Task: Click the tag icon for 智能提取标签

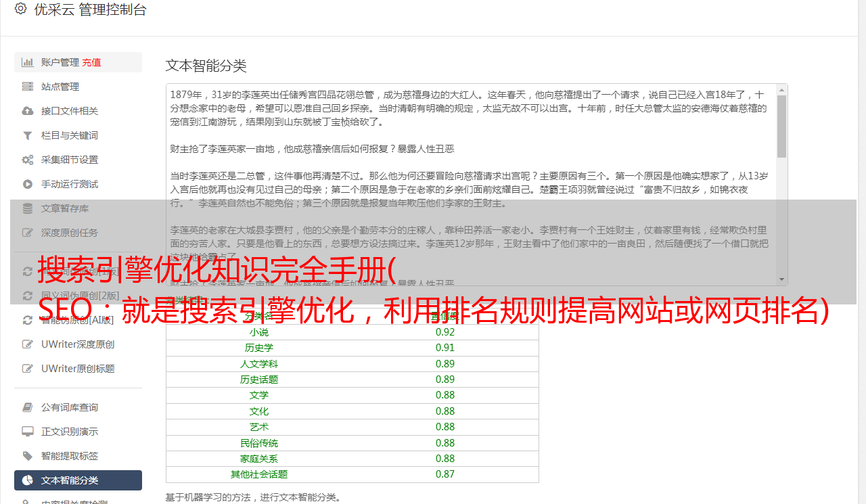Action: 28,456
